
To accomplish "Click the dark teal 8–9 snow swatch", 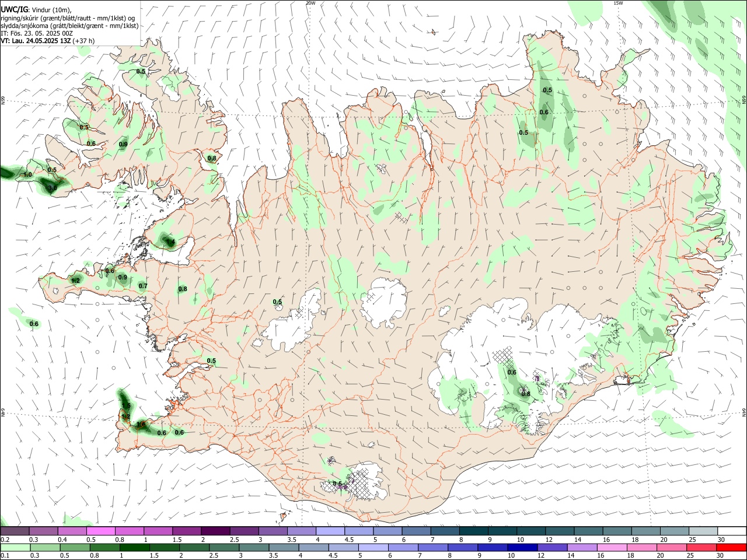I will (x=474, y=531).
